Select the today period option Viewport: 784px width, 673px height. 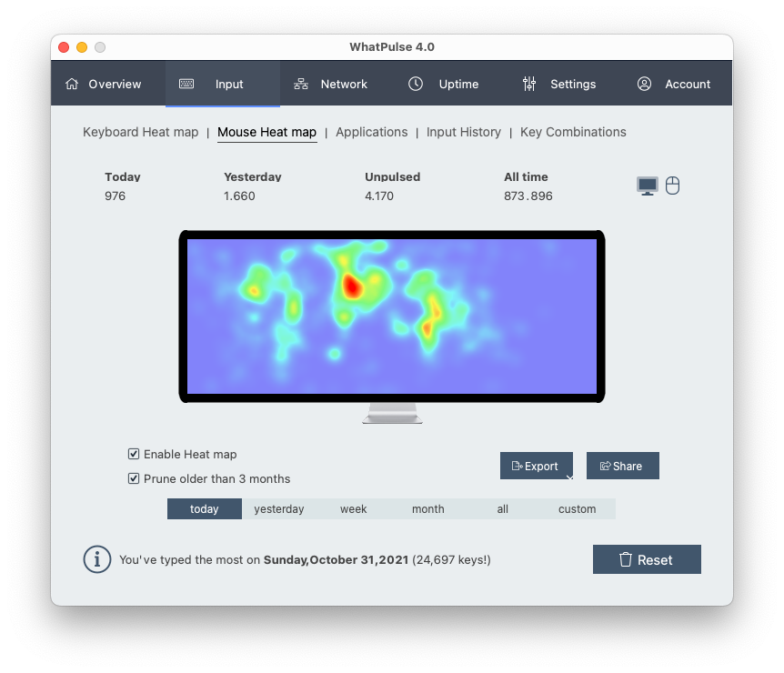[204, 508]
